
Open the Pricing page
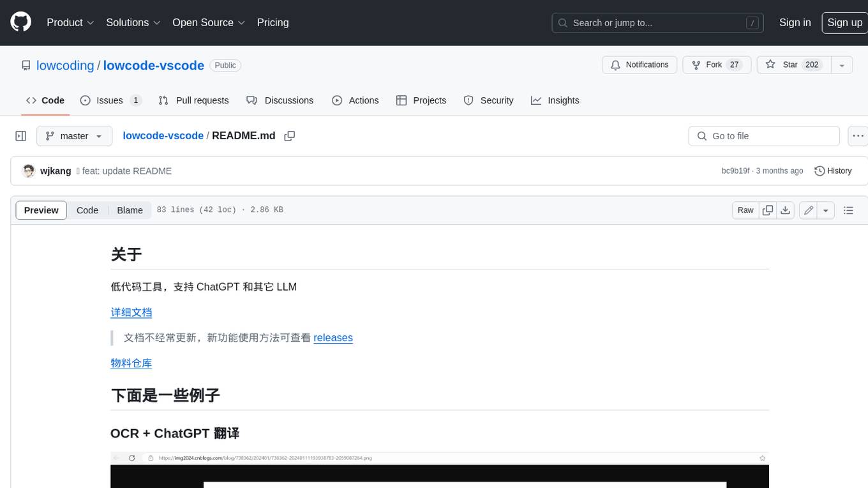[x=273, y=22]
